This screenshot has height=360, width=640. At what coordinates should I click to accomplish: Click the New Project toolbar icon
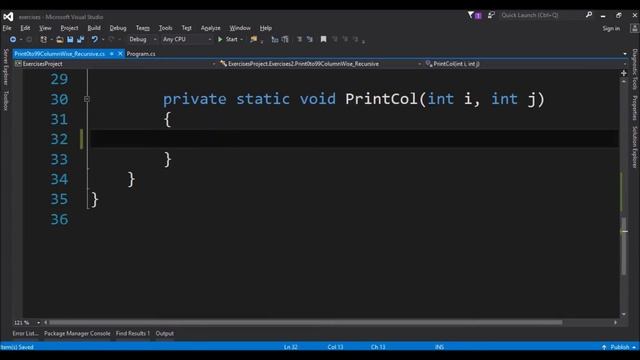(x=43, y=39)
